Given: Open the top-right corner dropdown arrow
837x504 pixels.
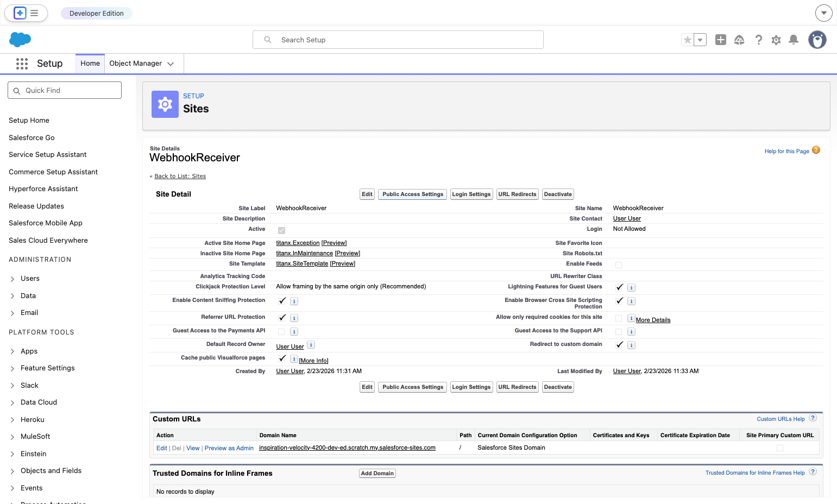Looking at the screenshot, I should click(x=824, y=13).
